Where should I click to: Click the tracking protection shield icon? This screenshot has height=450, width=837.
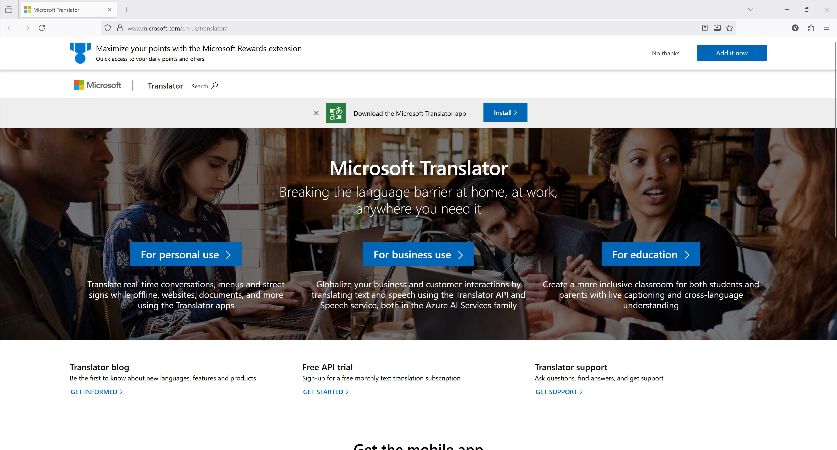pyautogui.click(x=108, y=28)
